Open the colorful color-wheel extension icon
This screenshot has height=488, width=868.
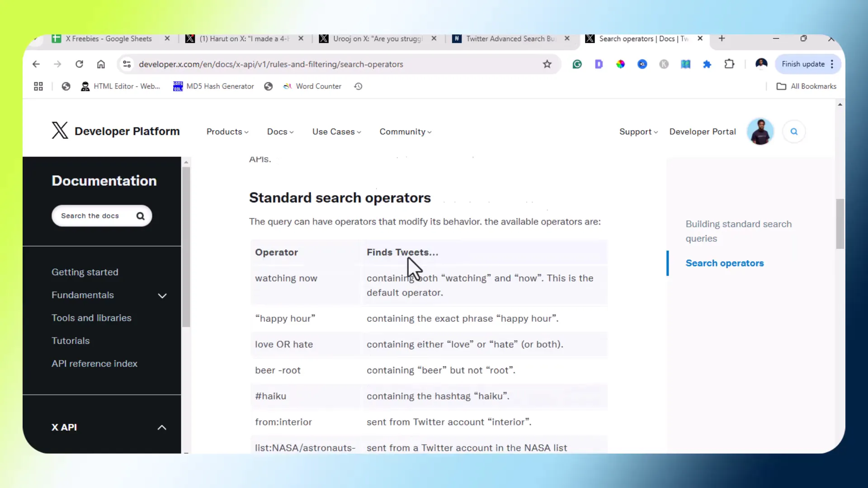620,64
